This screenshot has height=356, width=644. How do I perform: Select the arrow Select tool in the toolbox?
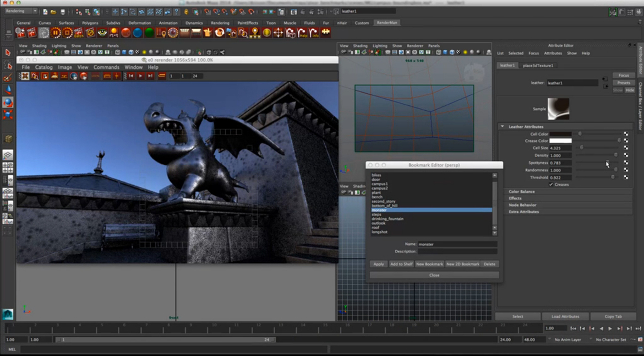point(8,52)
